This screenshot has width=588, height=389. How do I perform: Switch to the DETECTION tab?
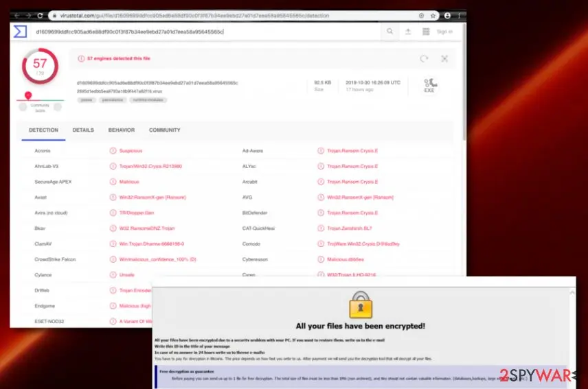pos(43,130)
